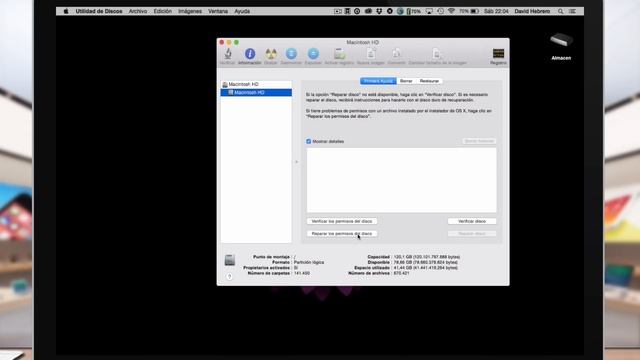Open the Edición menu

[162, 11]
